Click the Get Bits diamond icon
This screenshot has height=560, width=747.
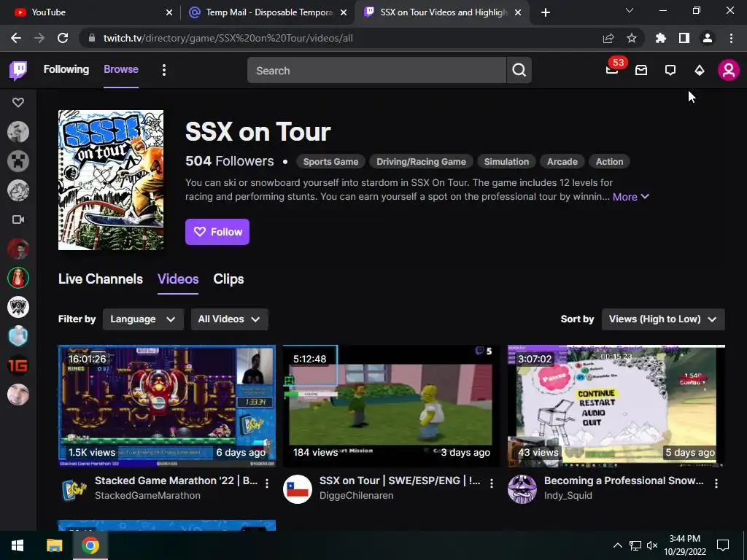(x=700, y=71)
